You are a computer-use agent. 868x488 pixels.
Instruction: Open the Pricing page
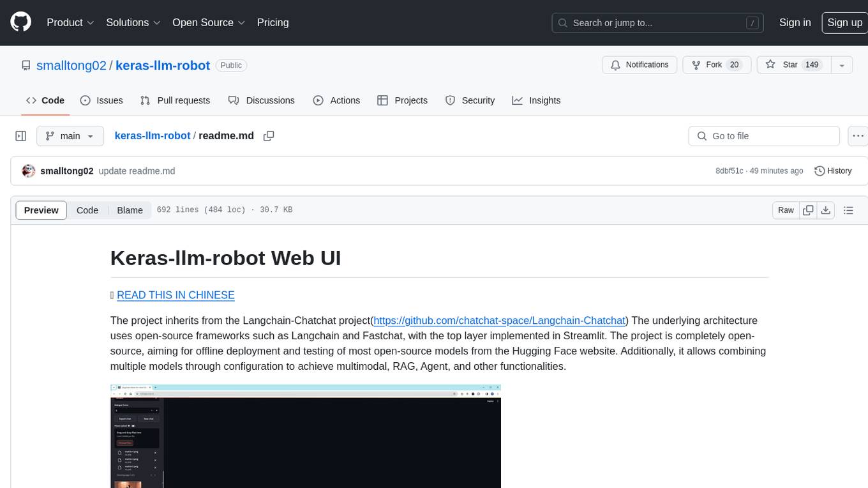point(273,22)
